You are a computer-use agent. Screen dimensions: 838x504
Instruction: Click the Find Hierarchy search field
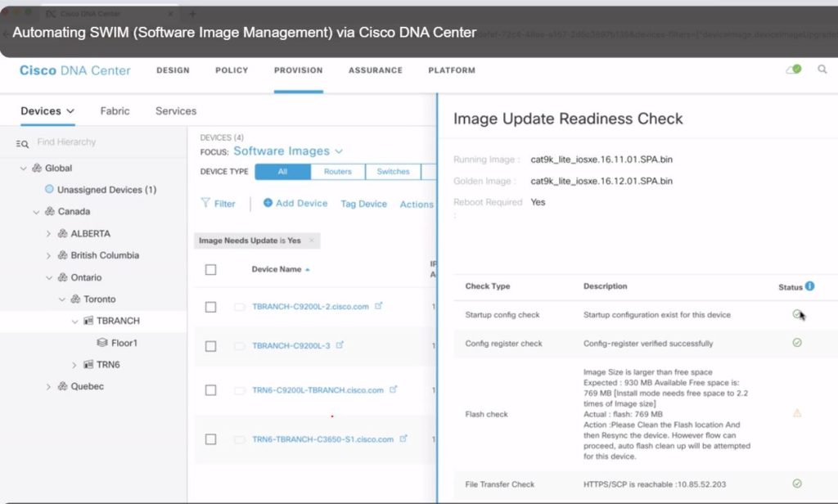98,142
